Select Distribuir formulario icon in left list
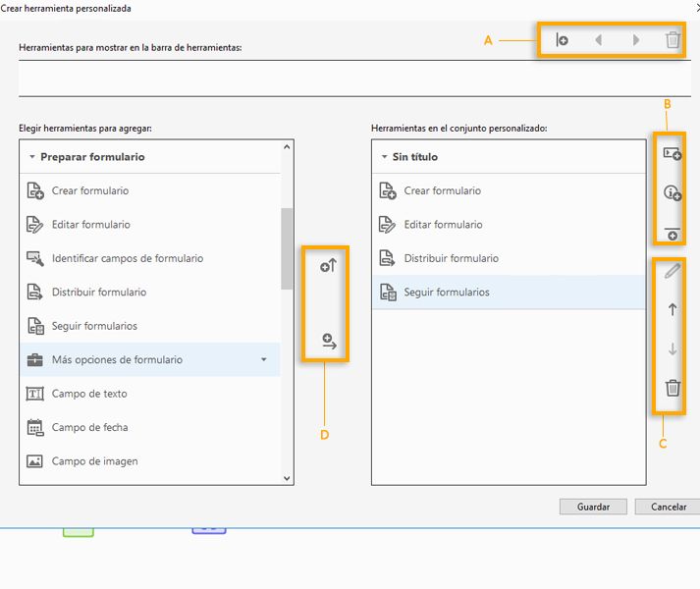700x589 pixels. [34, 292]
